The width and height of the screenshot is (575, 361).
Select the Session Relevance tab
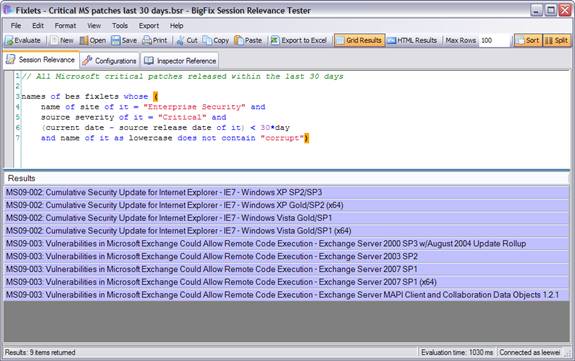(x=41, y=60)
